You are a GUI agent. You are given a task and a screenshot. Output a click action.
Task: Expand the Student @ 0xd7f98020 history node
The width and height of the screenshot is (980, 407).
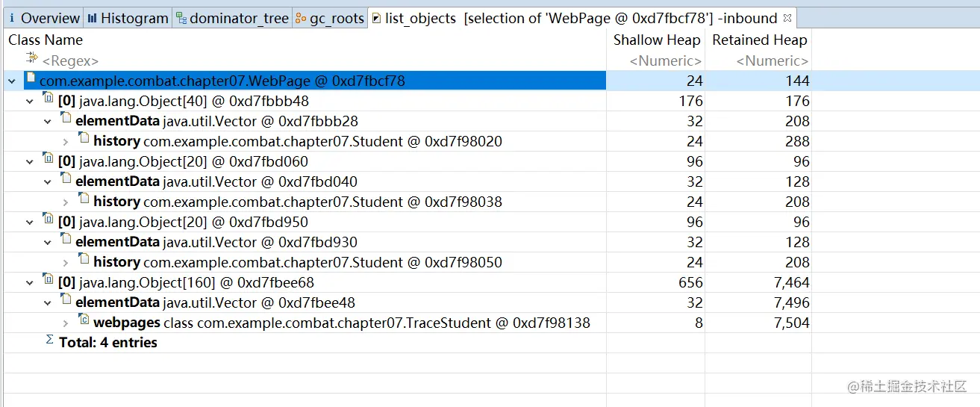66,141
